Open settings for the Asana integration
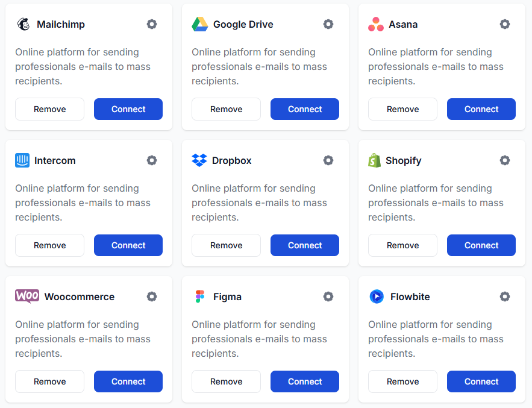 [505, 24]
